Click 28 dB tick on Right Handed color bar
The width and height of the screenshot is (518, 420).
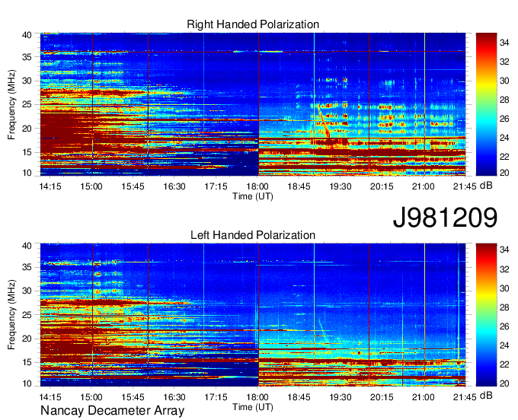tap(504, 100)
